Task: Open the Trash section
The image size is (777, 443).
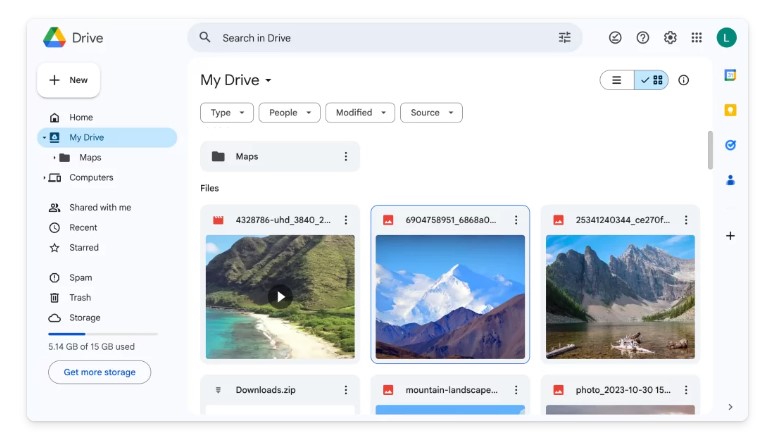Action: pos(80,298)
